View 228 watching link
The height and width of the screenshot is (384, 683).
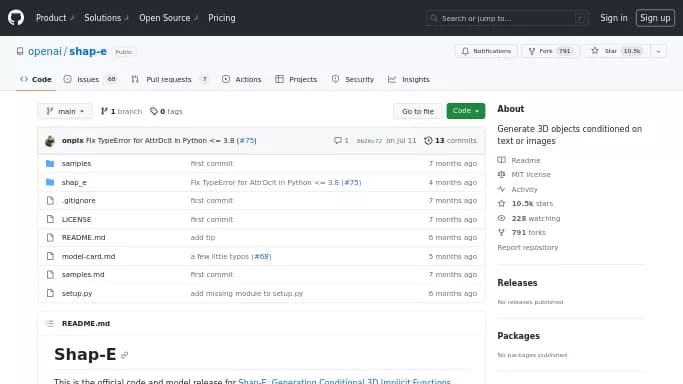(529, 219)
